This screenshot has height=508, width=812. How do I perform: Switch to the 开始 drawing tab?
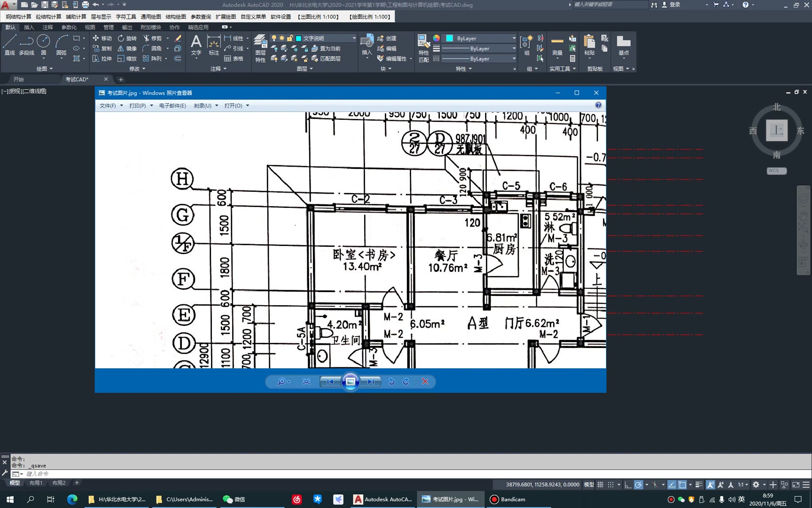(x=18, y=79)
